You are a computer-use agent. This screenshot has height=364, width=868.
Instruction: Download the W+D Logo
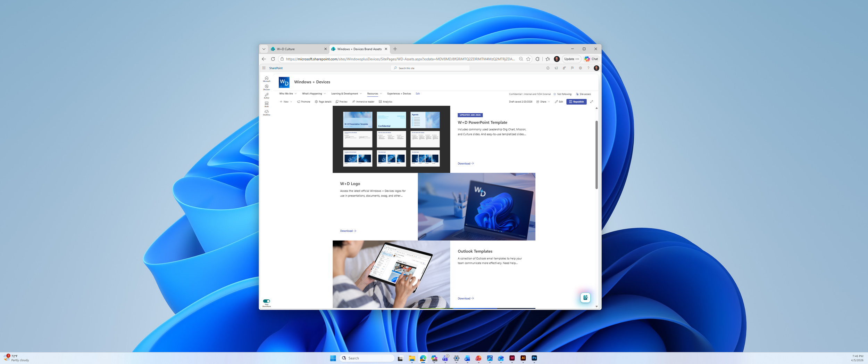[348, 231]
